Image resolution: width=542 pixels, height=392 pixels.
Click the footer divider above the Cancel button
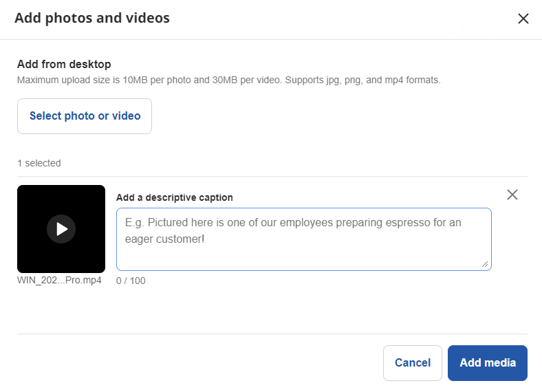point(272,334)
